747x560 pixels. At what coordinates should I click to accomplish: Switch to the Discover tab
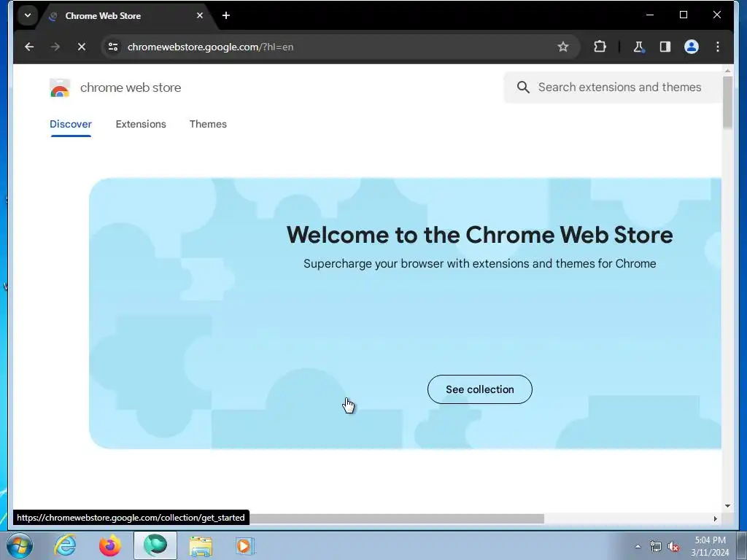(71, 124)
